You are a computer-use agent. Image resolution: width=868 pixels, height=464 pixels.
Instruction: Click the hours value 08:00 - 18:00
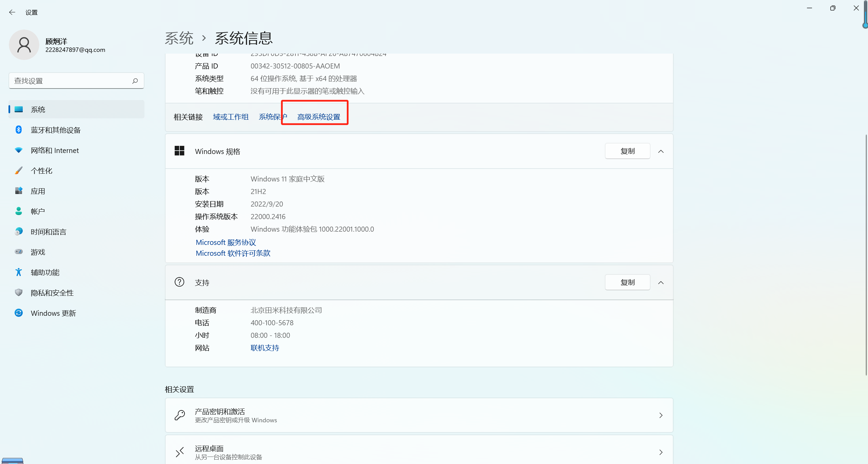pos(270,335)
